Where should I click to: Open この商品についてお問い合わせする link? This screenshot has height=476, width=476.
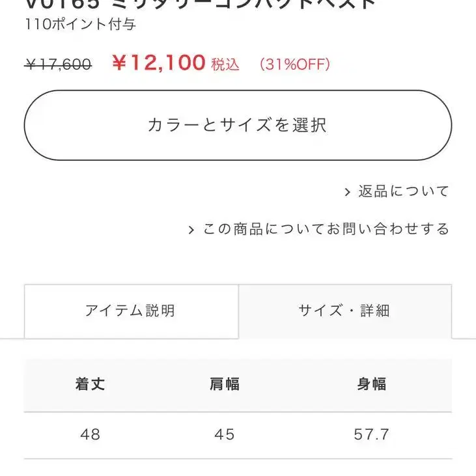[x=326, y=229]
